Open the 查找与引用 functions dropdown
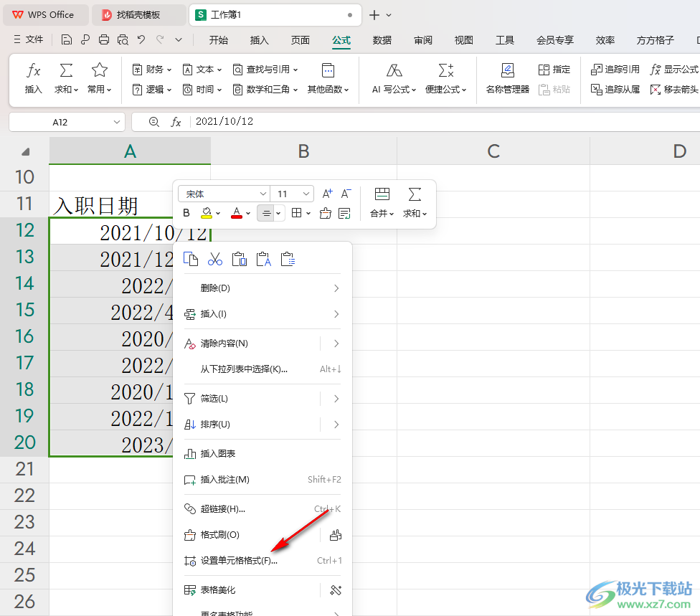Screen dimensions: 700x616 pos(265,69)
